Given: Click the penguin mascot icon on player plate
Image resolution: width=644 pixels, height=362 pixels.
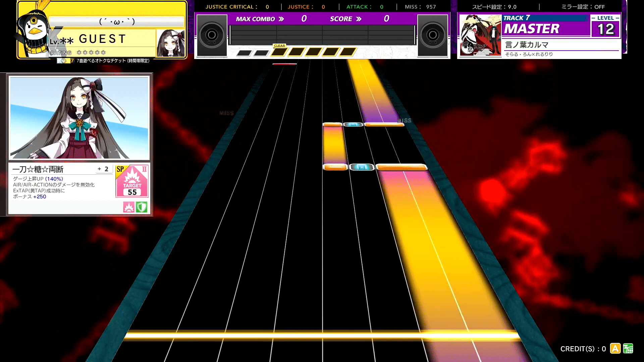Looking at the screenshot, I should (34, 32).
